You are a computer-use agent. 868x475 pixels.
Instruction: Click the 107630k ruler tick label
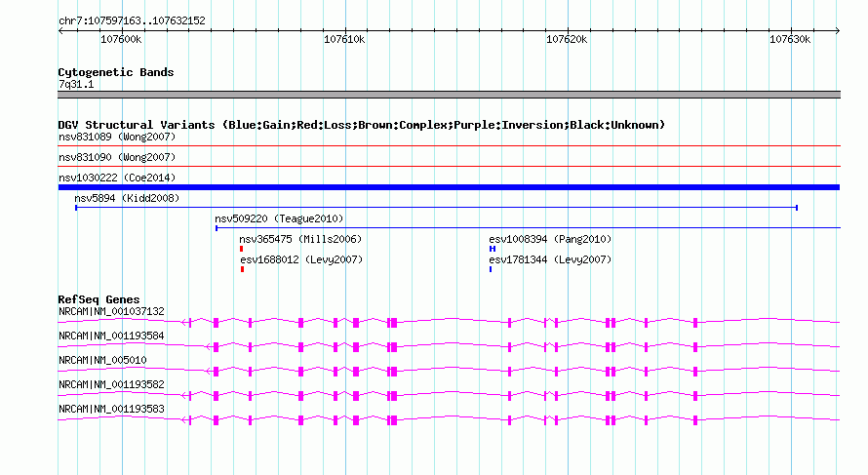click(790, 39)
